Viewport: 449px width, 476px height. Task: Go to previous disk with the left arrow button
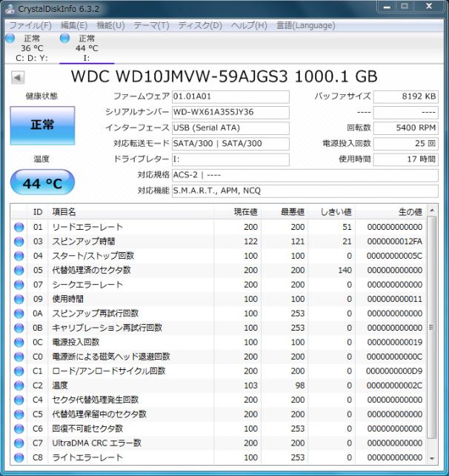(x=18, y=78)
